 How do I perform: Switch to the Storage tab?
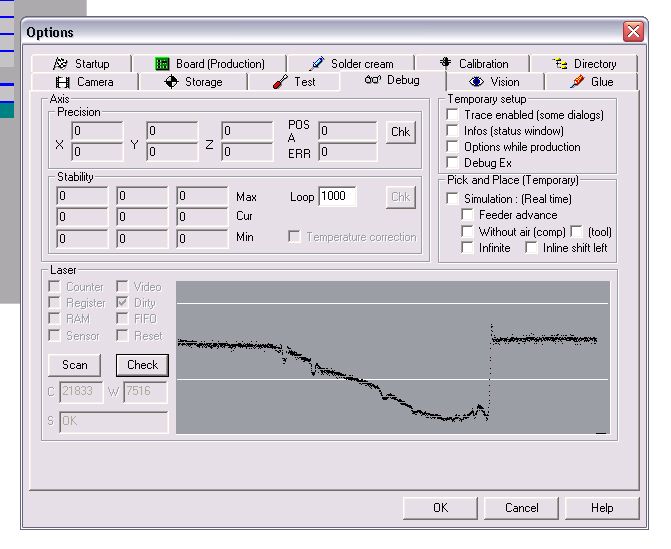pyautogui.click(x=193, y=82)
